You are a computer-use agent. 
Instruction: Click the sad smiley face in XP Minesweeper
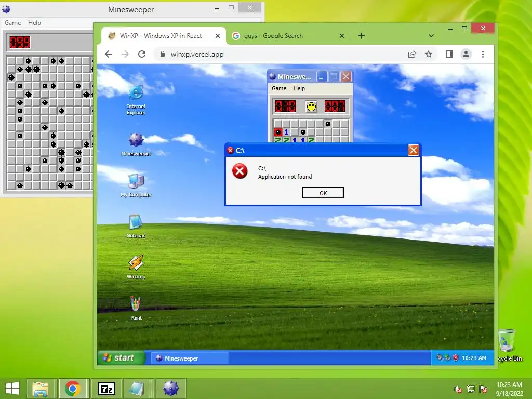pos(311,107)
